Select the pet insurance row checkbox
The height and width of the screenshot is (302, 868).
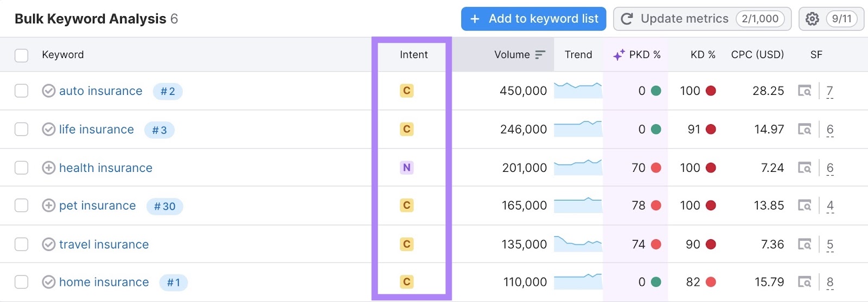(22, 206)
